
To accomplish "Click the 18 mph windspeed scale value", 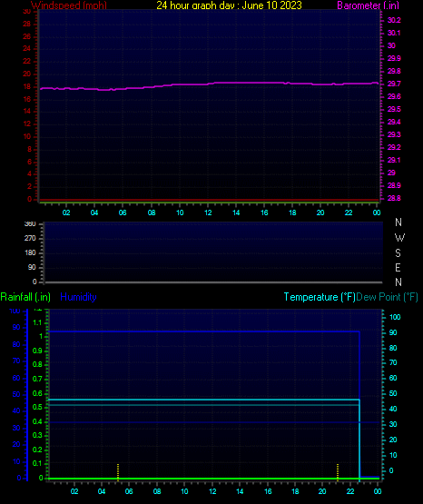I will point(27,87).
